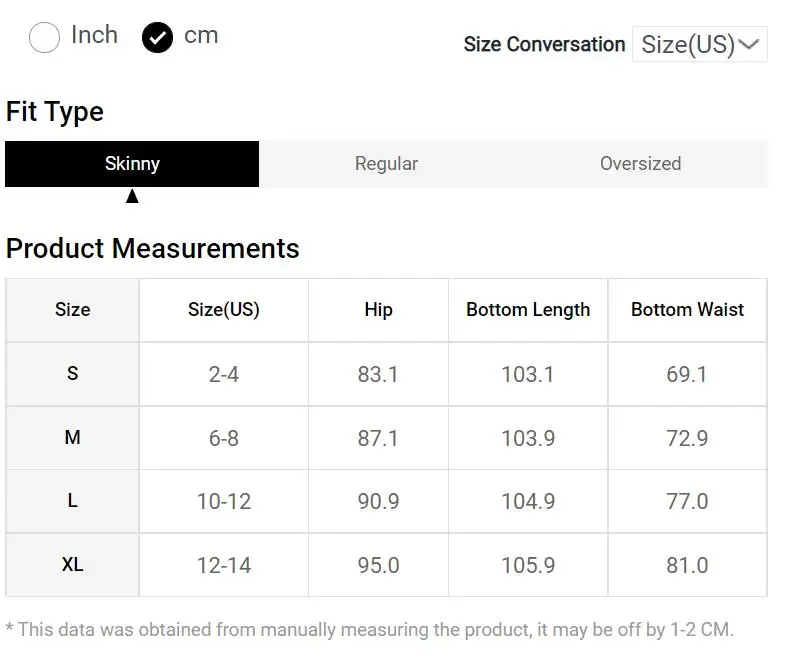The width and height of the screenshot is (791, 659).
Task: Click the Hip column header
Action: (378, 310)
